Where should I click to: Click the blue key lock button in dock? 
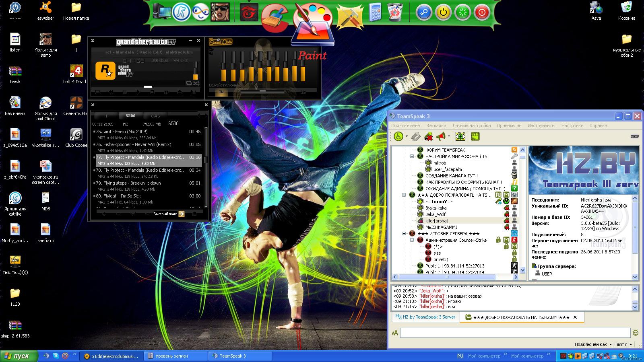point(424,12)
